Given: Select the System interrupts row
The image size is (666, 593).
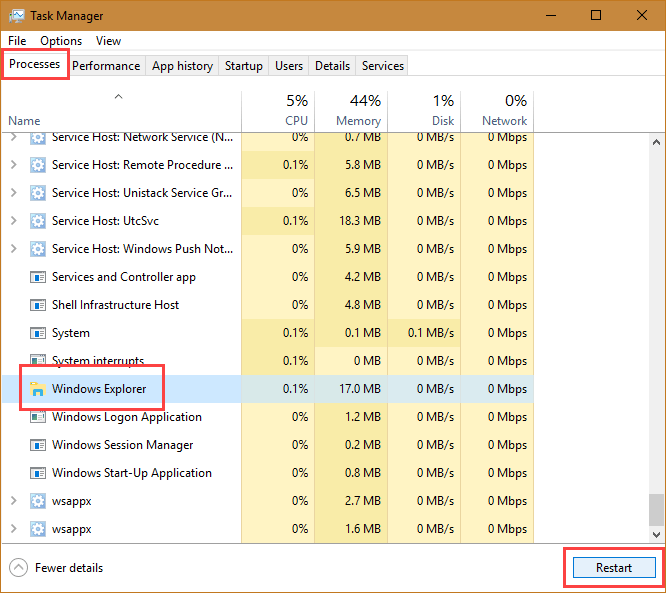Looking at the screenshot, I should 268,361.
